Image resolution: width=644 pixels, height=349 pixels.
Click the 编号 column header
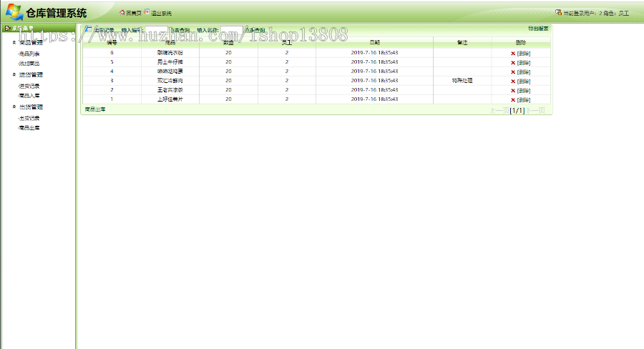pos(112,43)
